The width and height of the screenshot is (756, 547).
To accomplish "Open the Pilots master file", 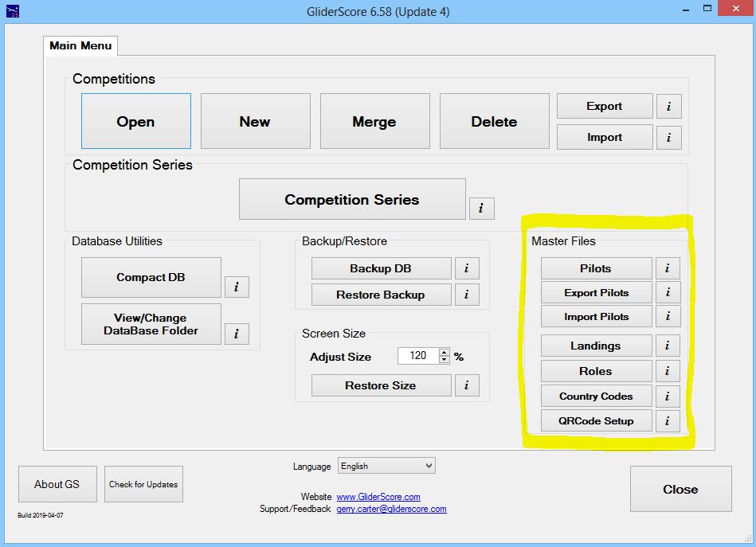I will pos(596,268).
